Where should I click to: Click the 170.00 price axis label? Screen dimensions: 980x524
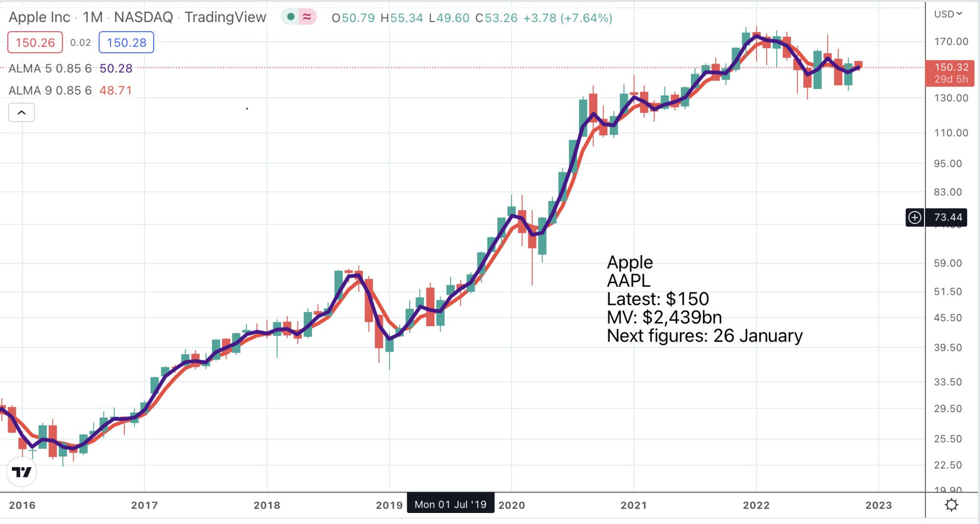coord(951,42)
